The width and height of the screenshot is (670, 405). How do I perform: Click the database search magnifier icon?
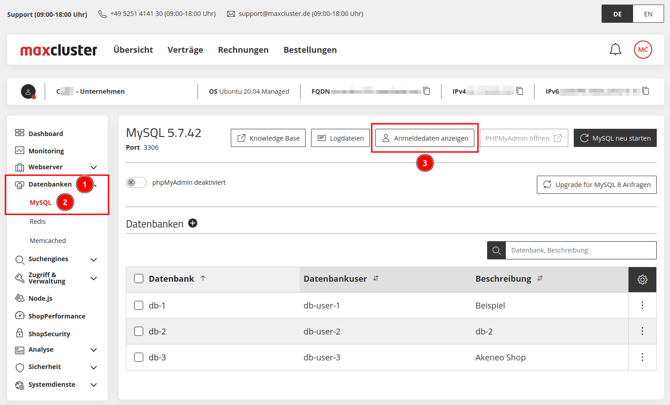click(x=496, y=250)
